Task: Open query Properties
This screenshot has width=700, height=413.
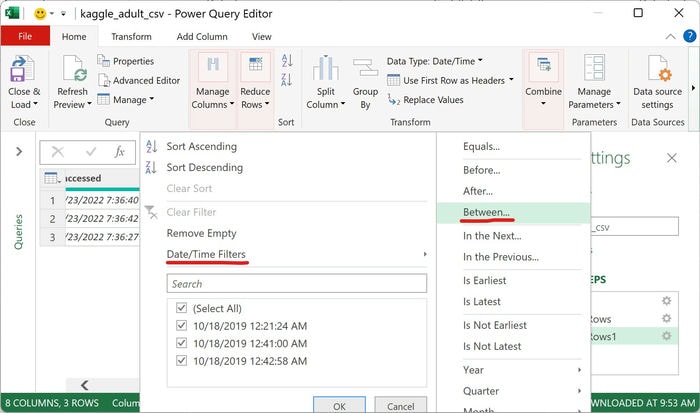Action: click(125, 61)
